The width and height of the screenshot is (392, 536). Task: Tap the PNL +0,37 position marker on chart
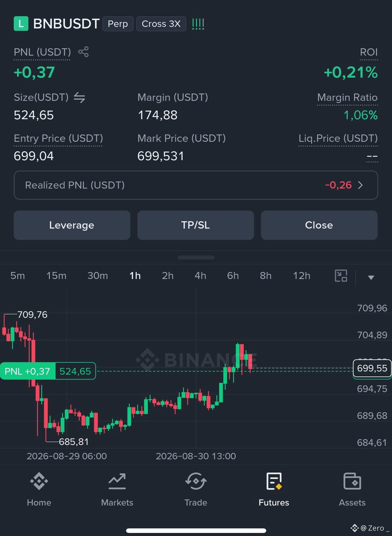coord(27,371)
